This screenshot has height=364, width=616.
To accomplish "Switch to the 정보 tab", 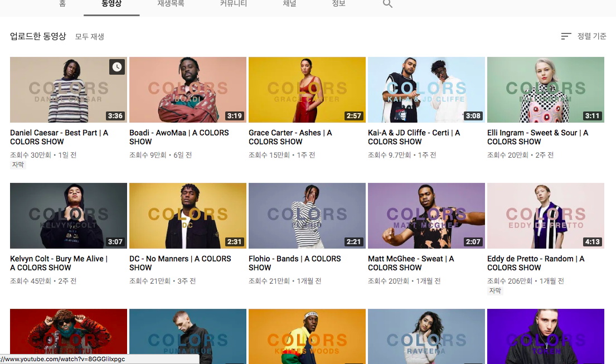I will pos(338,4).
